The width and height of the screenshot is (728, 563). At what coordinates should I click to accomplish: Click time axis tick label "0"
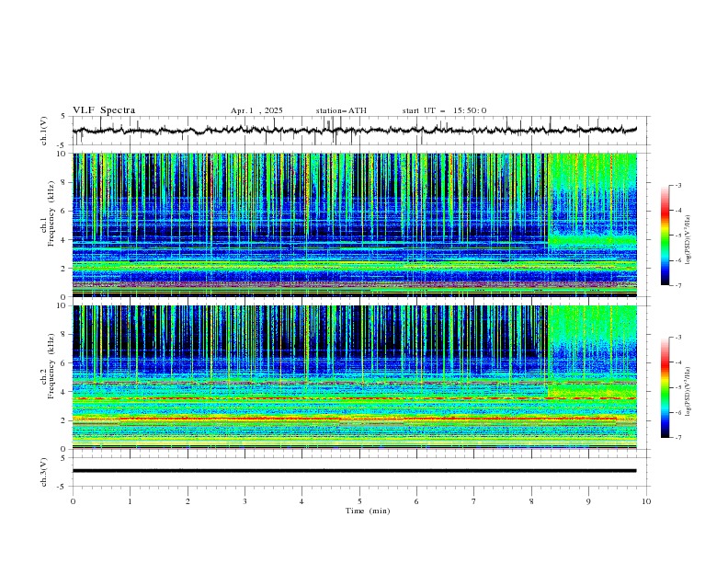coord(73,501)
